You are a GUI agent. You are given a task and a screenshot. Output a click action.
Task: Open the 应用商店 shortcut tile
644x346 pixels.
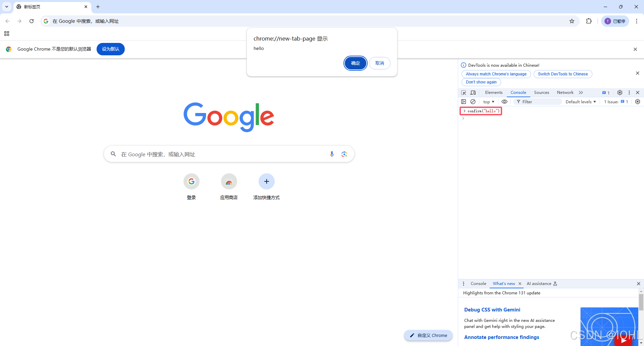click(229, 187)
